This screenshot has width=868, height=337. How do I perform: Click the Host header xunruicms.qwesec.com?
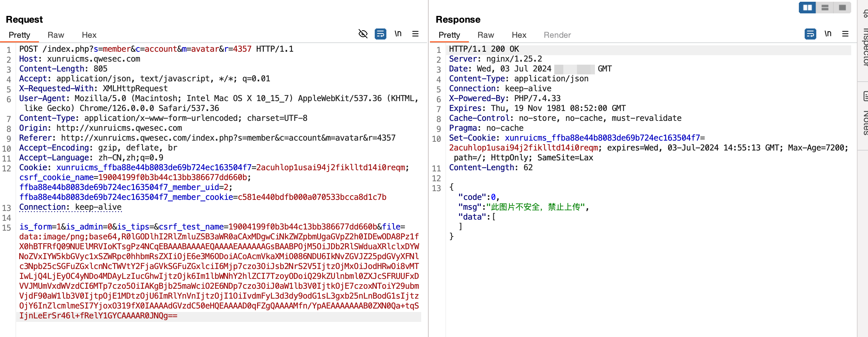80,59
